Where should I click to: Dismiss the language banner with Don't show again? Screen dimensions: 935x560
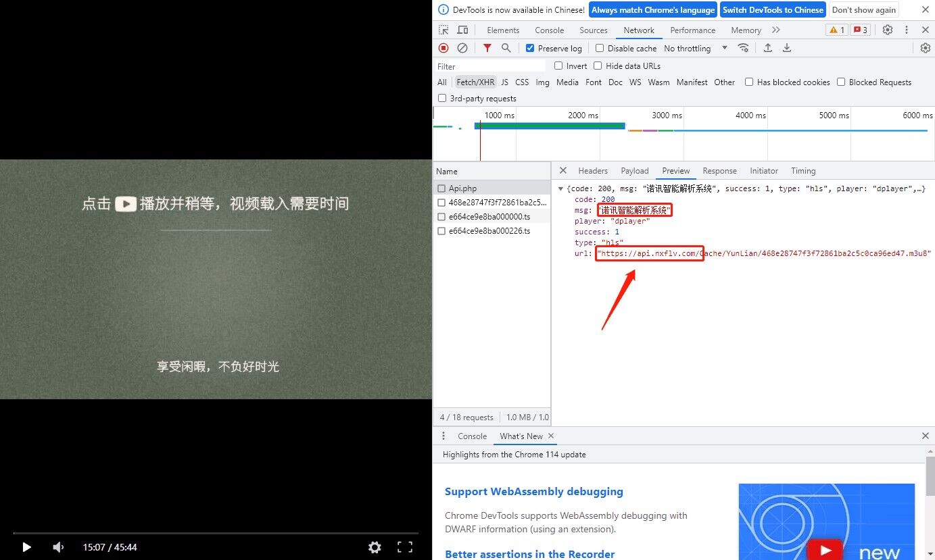pyautogui.click(x=864, y=9)
